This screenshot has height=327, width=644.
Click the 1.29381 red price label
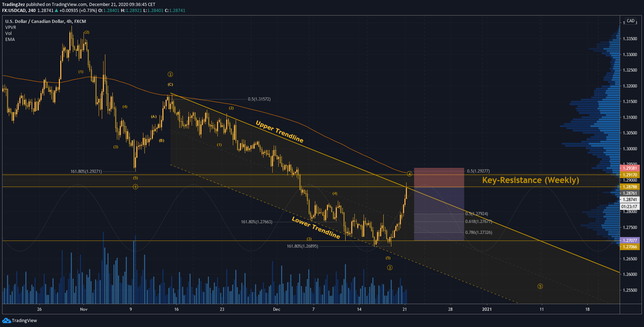(630, 168)
